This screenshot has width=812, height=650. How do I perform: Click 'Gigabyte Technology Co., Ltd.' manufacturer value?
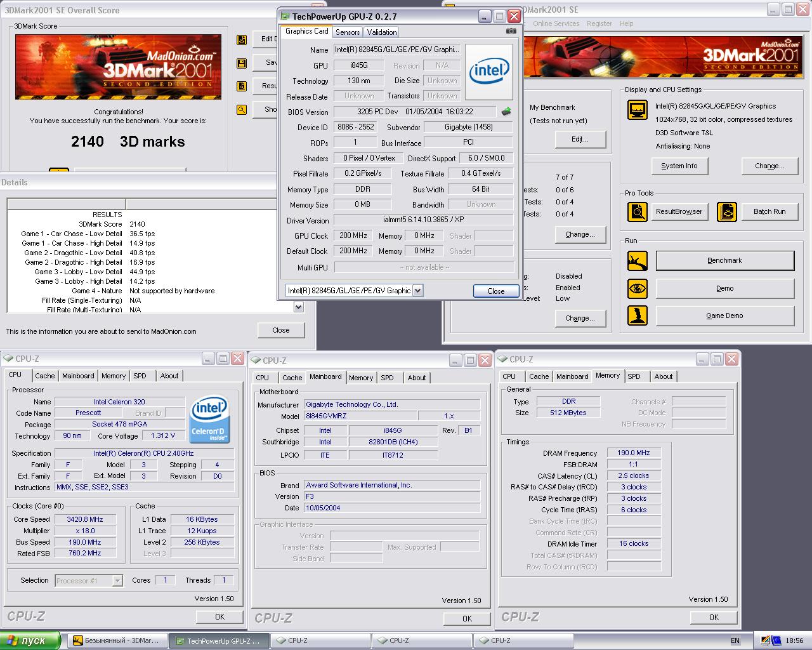coord(392,404)
